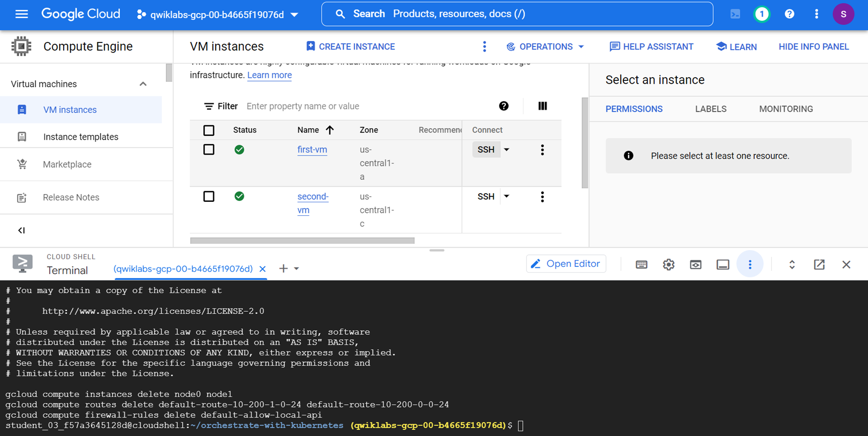Connect to first-vm via SSH button
The width and height of the screenshot is (868, 436).
coord(486,150)
